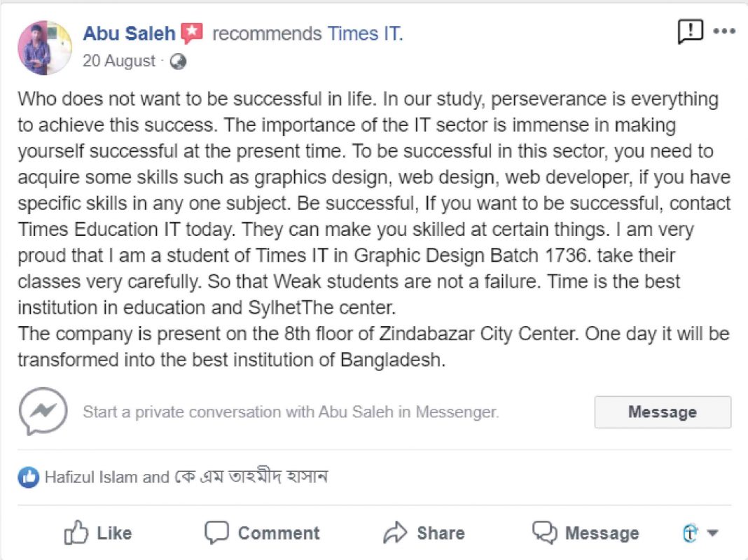The height and width of the screenshot is (560, 748).
Task: Open Abu Saleh's profile name link
Action: pyautogui.click(x=130, y=34)
